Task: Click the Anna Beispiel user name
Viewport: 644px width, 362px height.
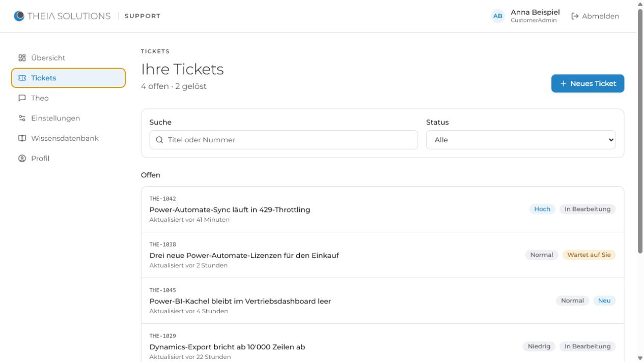Action: pos(535,12)
